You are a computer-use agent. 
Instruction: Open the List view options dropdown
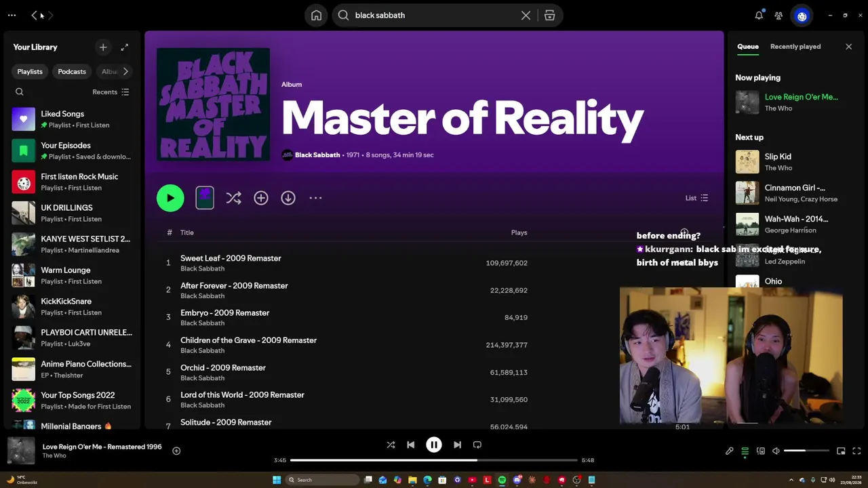coord(696,198)
